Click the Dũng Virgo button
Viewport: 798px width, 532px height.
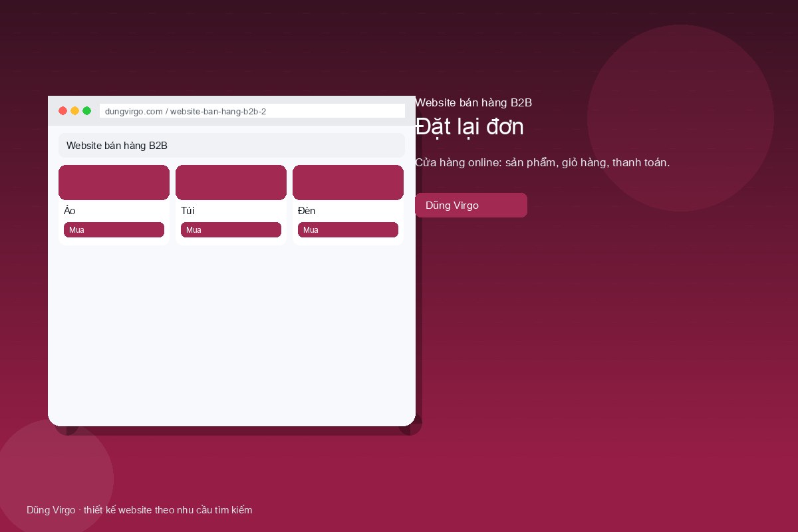[471, 205]
